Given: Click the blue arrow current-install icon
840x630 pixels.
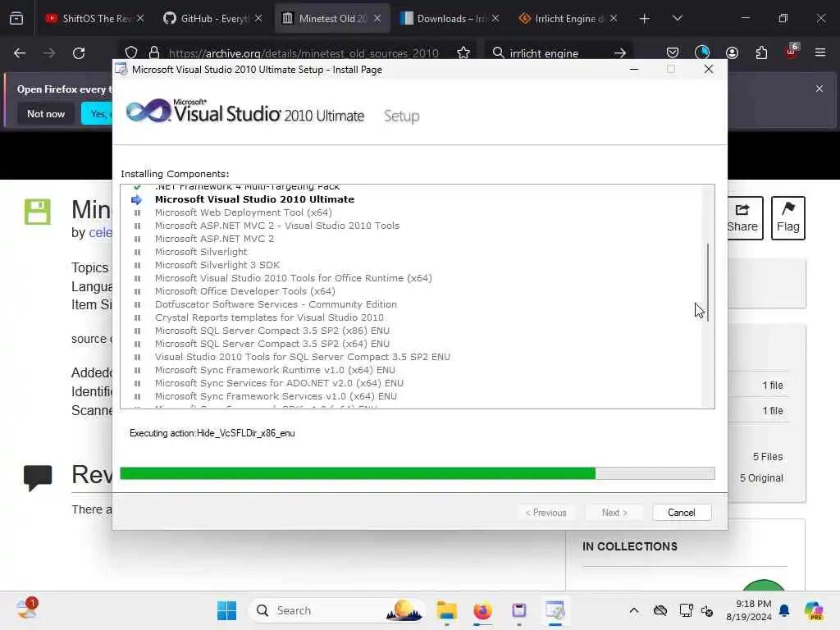Looking at the screenshot, I should (x=137, y=200).
